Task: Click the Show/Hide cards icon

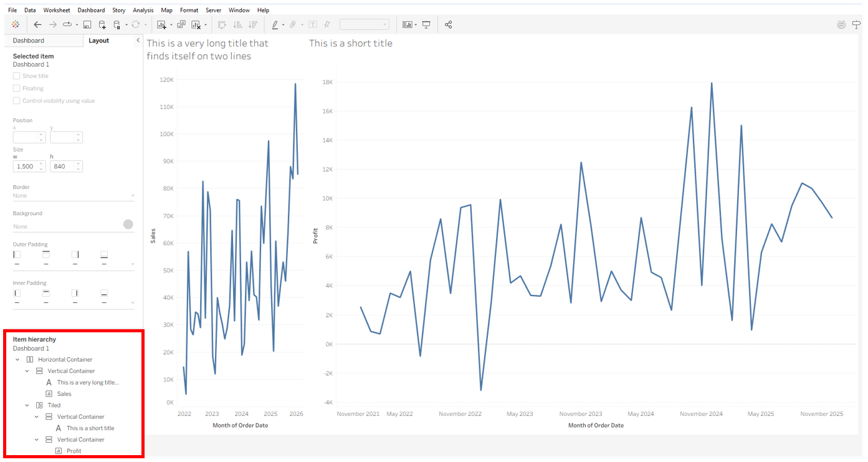Action: point(408,24)
